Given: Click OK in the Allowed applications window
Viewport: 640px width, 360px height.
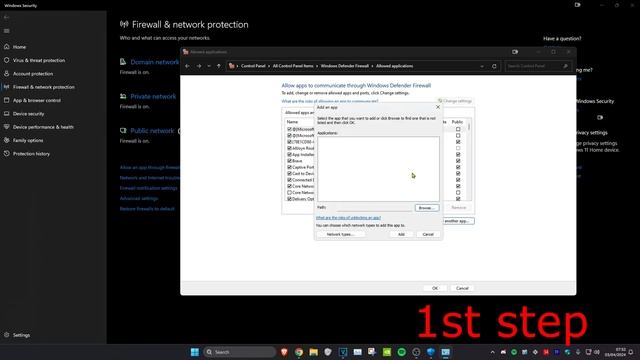Looking at the screenshot, I should 435,288.
